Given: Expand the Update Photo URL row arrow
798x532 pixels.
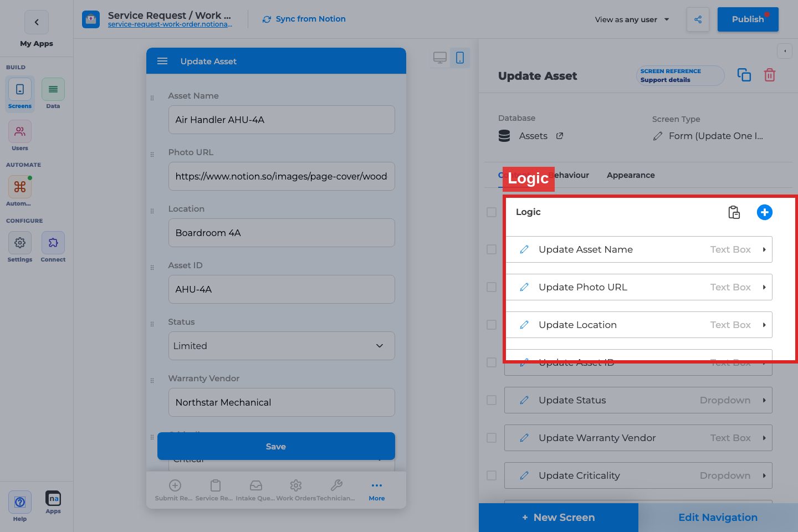Looking at the screenshot, I should [764, 287].
